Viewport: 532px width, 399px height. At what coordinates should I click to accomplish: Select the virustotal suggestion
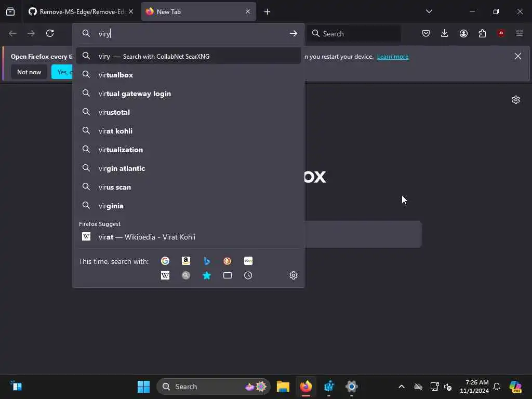point(188,112)
